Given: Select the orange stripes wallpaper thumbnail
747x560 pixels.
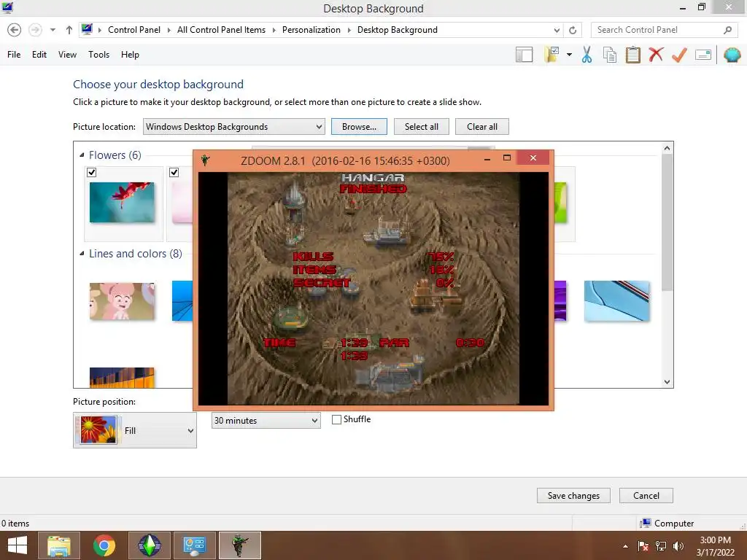Looking at the screenshot, I should 122,378.
